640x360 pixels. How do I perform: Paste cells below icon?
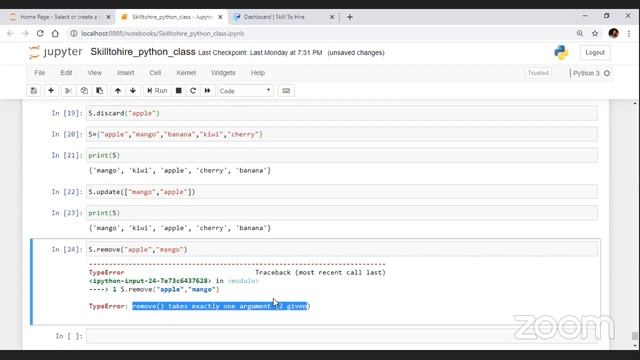pyautogui.click(x=100, y=91)
